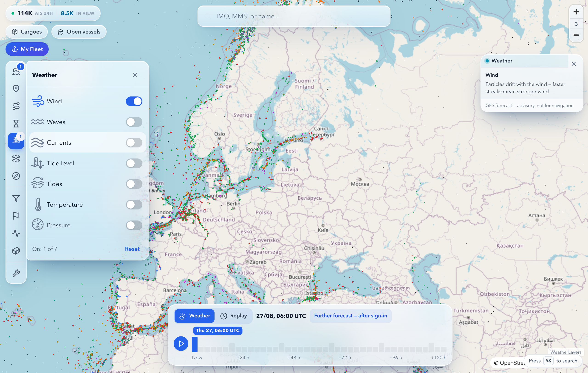Click the 27/08, 06:00 UTC time display
Viewport: 588px width, 373px height.
pyautogui.click(x=281, y=316)
